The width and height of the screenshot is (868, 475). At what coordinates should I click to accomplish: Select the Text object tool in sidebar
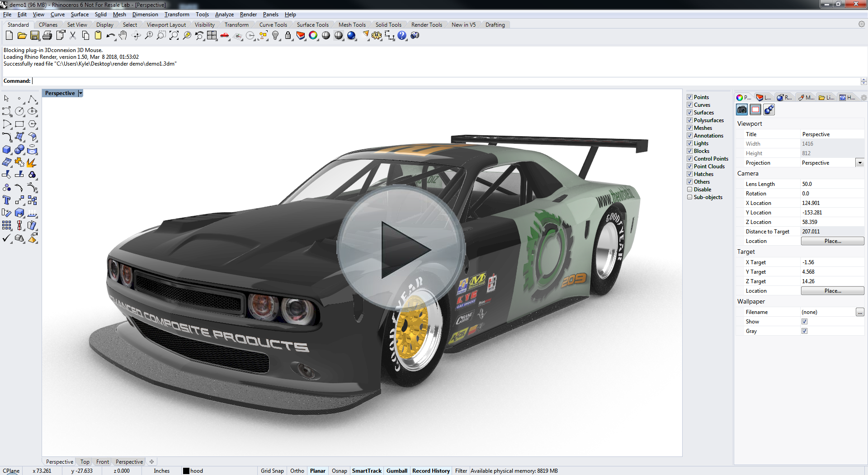[6, 200]
